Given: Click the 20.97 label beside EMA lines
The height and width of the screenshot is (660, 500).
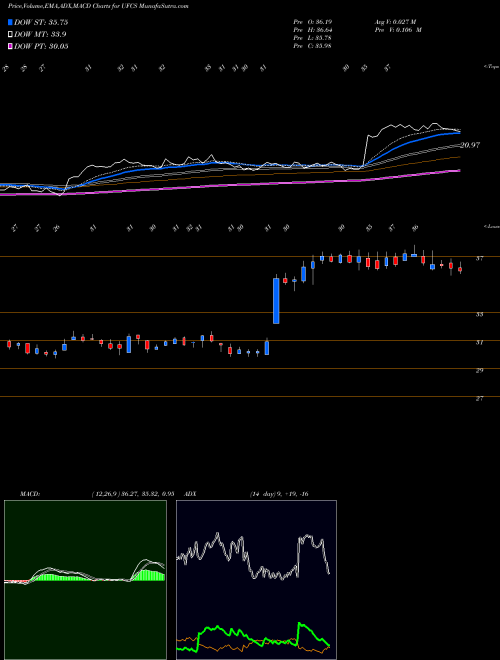Looking at the screenshot, I should coord(470,145).
